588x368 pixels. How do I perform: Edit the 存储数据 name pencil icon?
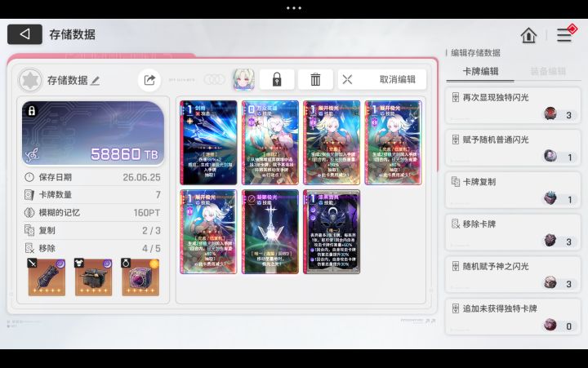(96, 80)
